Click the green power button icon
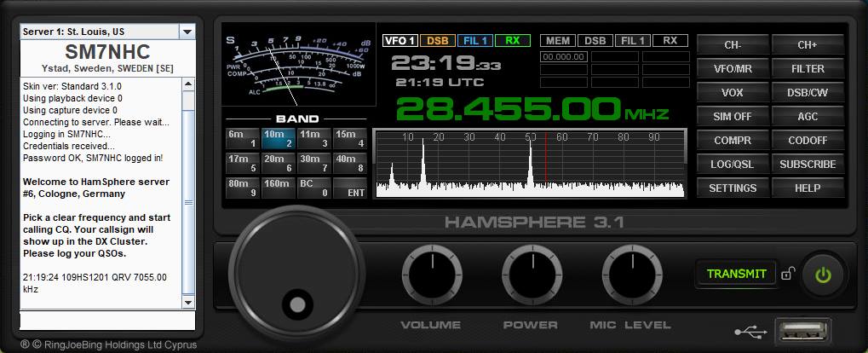Image resolution: width=868 pixels, height=353 pixels. (x=823, y=275)
